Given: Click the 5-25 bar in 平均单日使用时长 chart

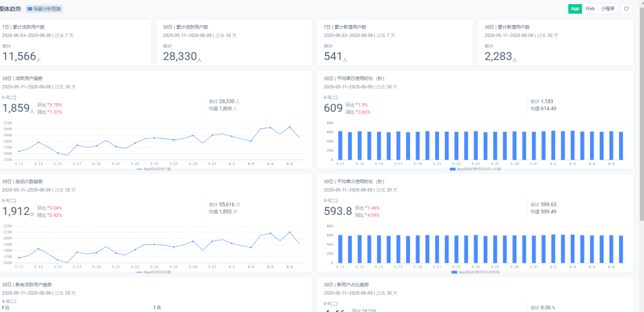Looking at the screenshot, I should pyautogui.click(x=476, y=145).
